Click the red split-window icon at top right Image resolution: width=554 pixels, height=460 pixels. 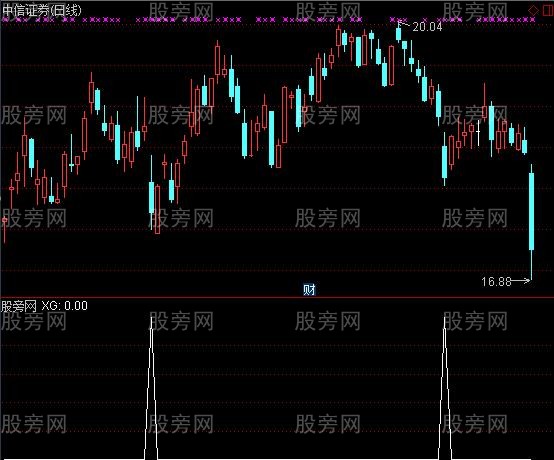click(548, 10)
